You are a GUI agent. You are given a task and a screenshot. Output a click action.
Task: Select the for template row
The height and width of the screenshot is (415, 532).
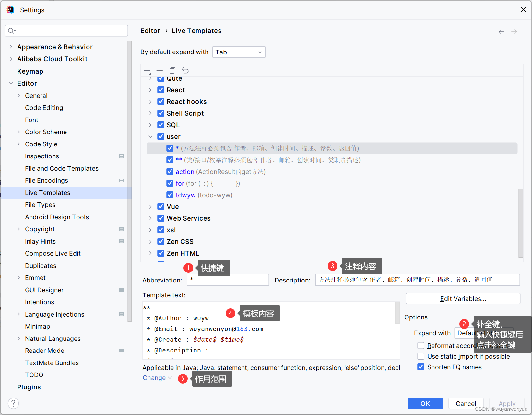[x=332, y=183]
